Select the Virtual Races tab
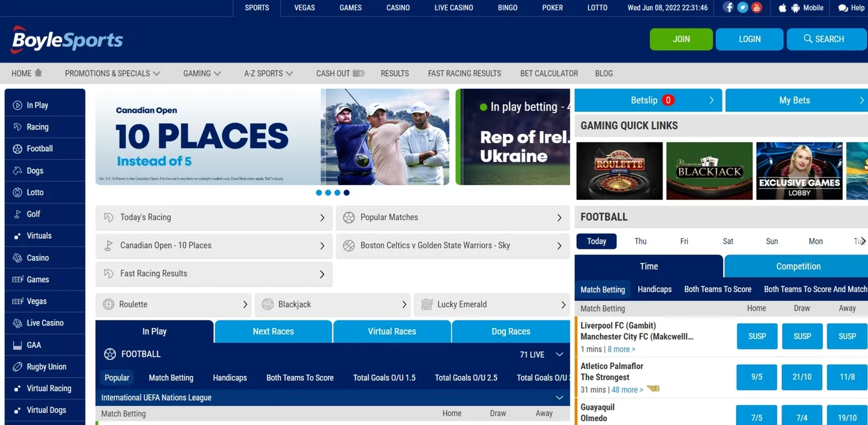This screenshot has height=425, width=868. click(392, 332)
